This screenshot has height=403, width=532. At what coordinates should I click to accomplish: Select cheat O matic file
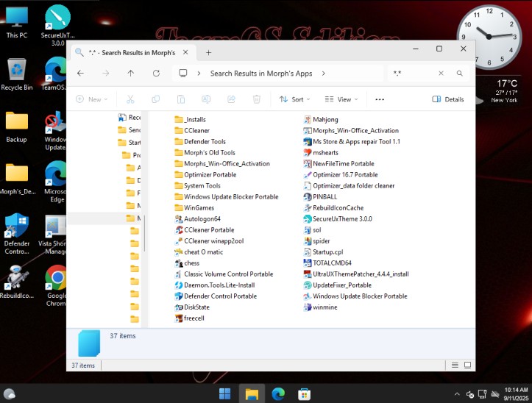(x=199, y=252)
